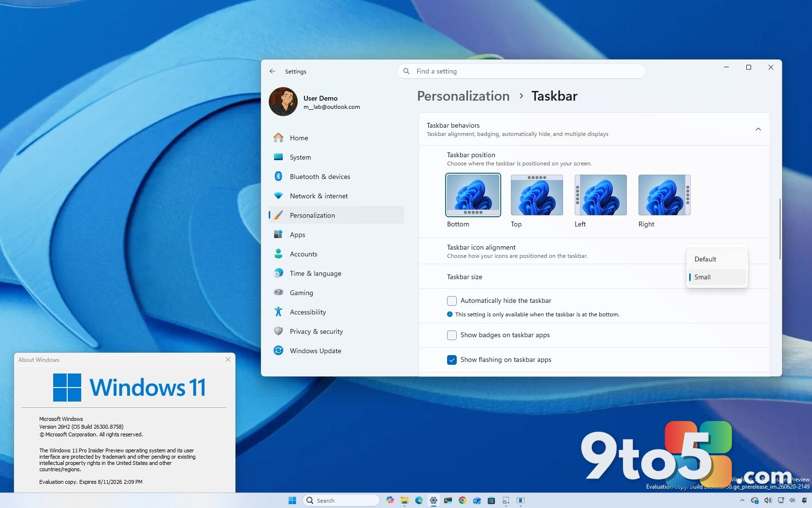Click the info icon beside the availability note

450,314
